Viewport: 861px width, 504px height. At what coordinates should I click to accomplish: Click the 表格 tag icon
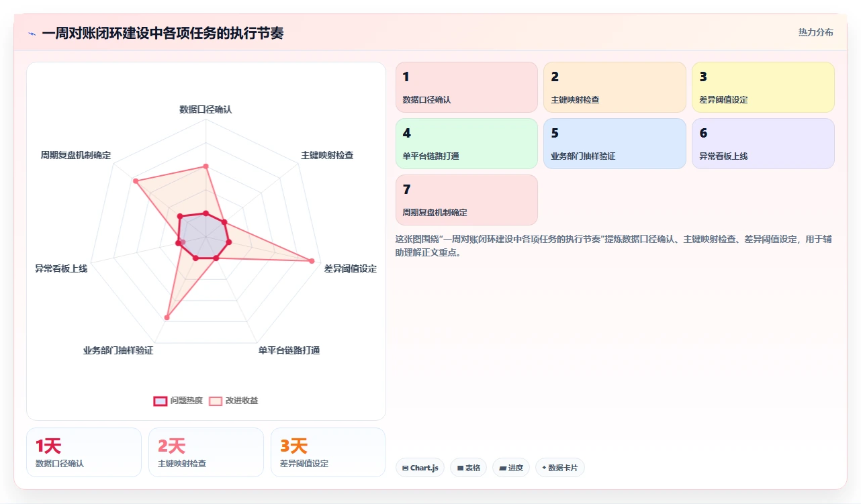(460, 468)
